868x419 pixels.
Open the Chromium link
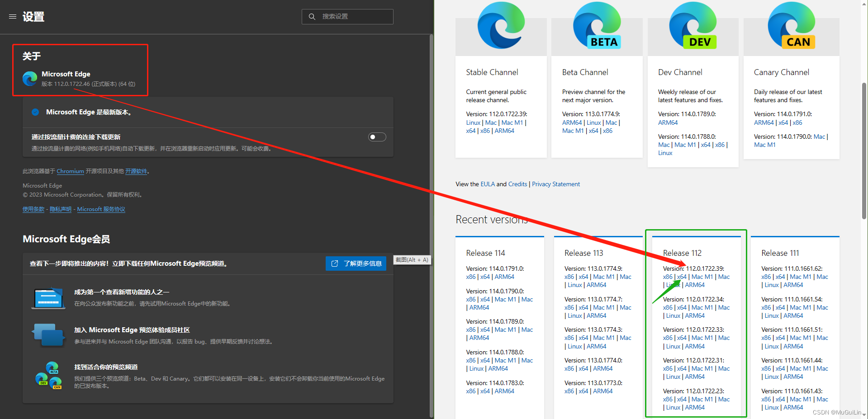[70, 171]
